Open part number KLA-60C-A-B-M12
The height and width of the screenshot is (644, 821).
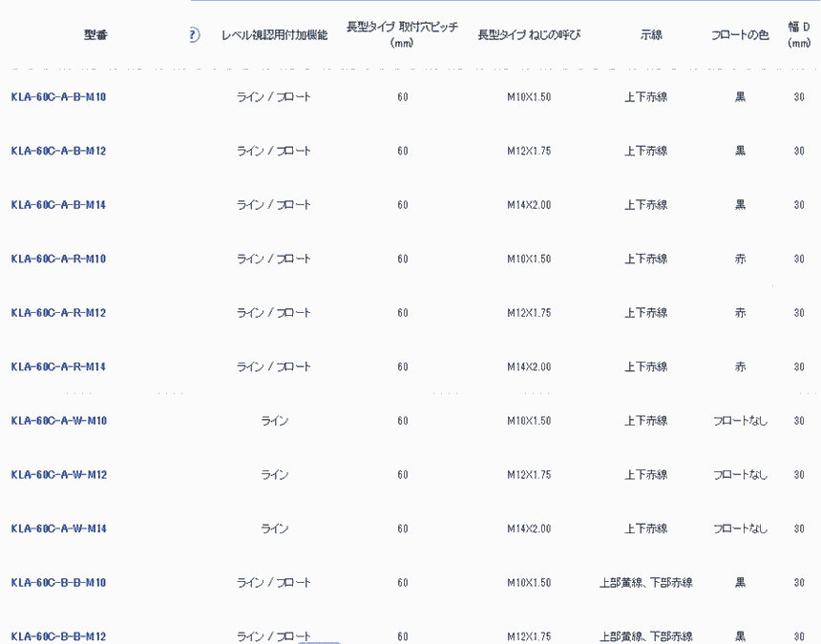[58, 151]
